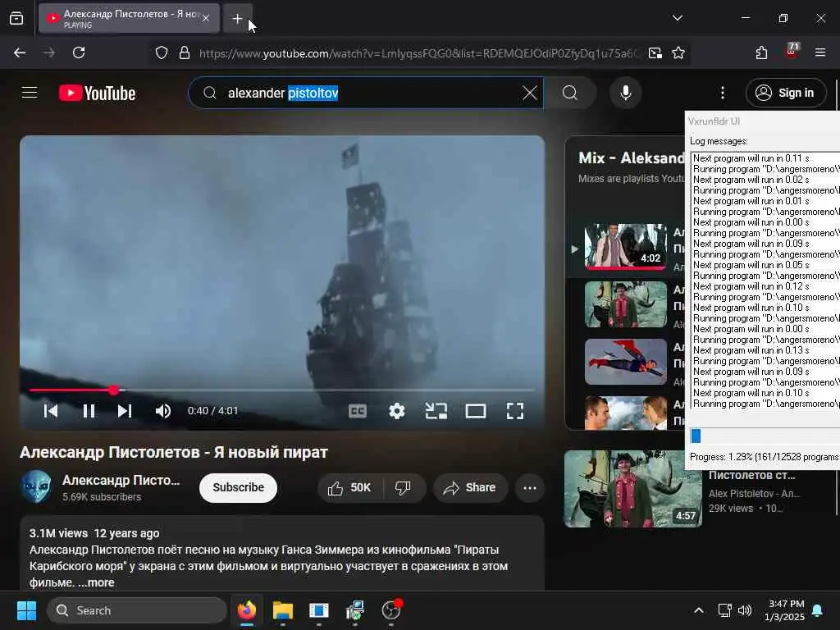
Task: Open YouTube settings three-dot menu
Action: click(722, 94)
